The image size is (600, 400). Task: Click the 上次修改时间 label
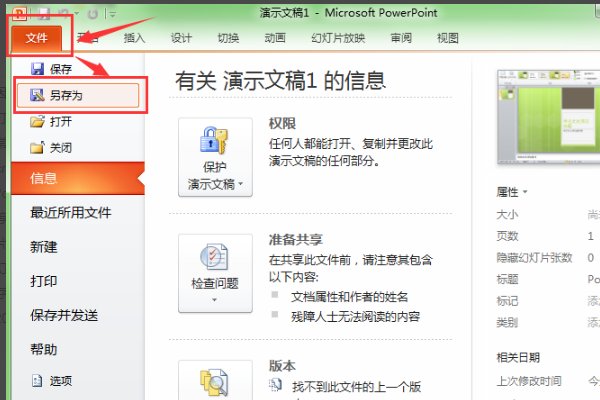click(x=529, y=381)
